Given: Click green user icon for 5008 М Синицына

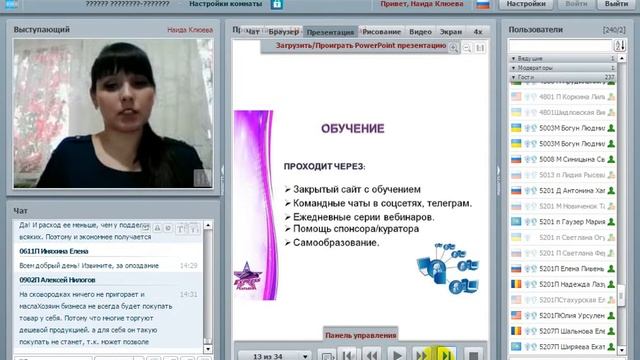Looking at the screenshot, I should pyautogui.click(x=611, y=159).
